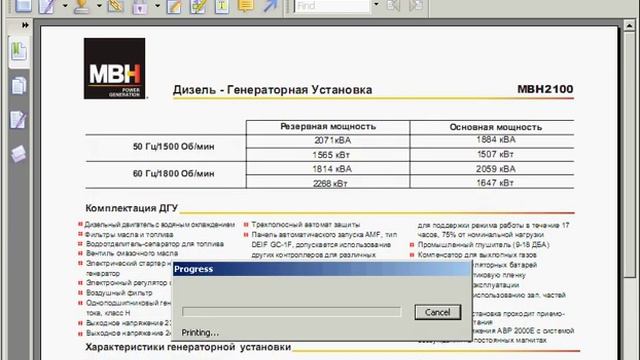640x360 pixels.
Task: Open the Stamp tool dropdown arrow
Action: coord(99,6)
